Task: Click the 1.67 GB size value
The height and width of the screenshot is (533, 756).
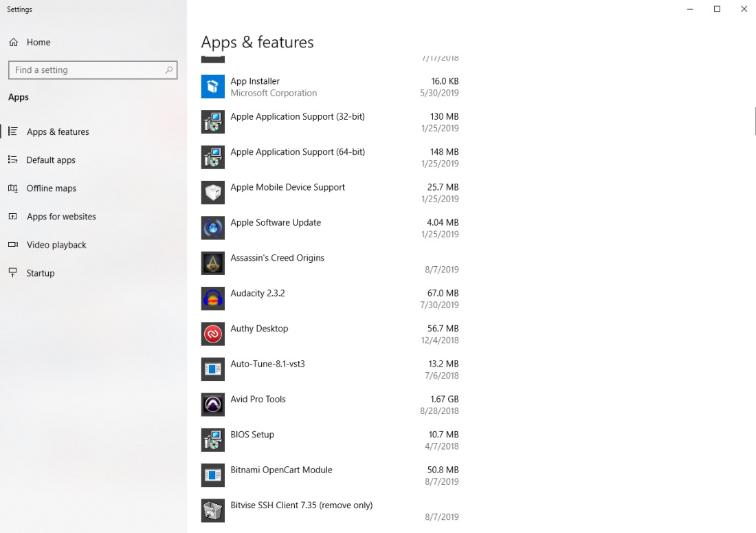Action: 445,399
